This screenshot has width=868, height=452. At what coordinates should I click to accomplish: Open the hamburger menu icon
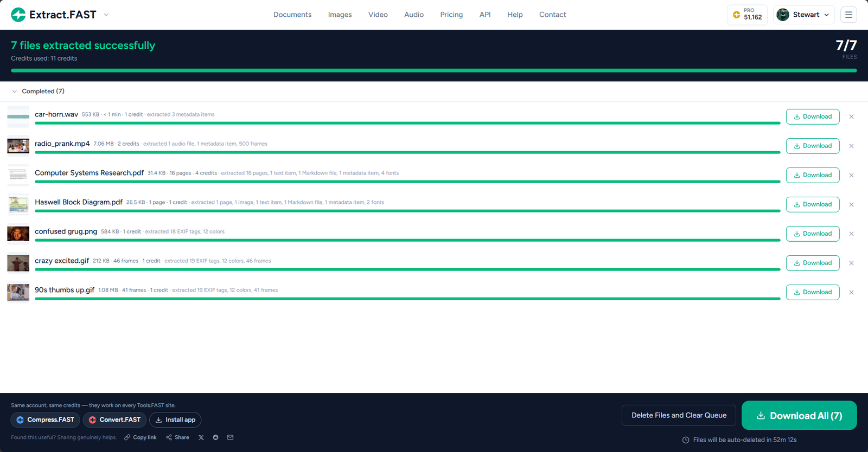click(848, 15)
